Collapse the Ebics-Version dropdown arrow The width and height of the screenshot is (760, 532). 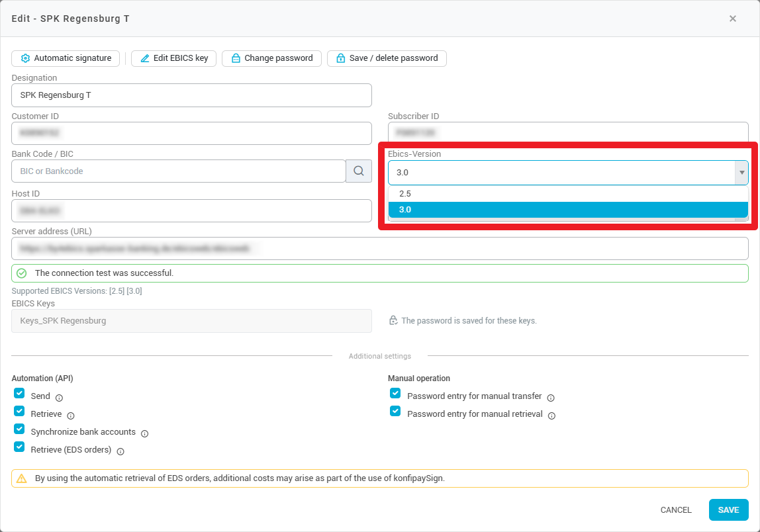click(x=741, y=173)
